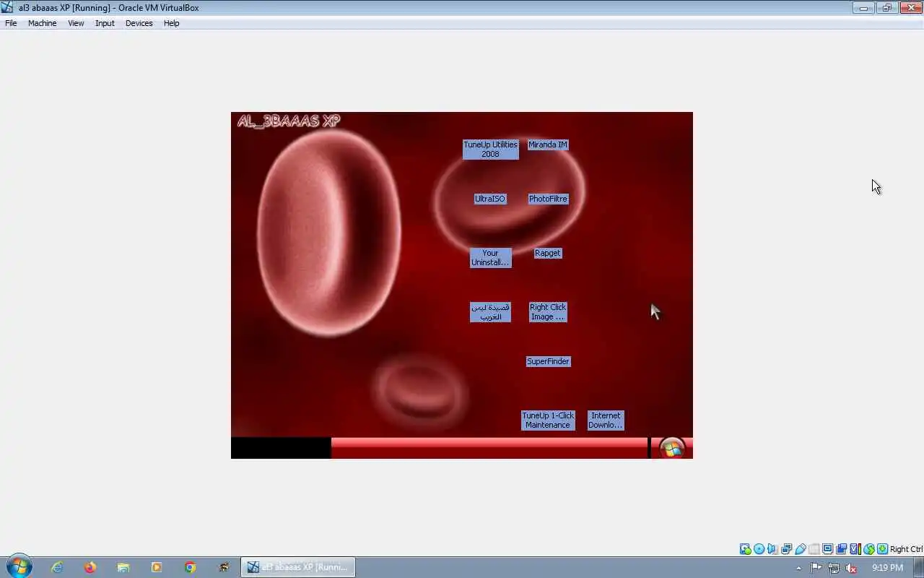Screen dimensions: 924x578
Task: Click the mouse integration status icon
Action: [868, 549]
